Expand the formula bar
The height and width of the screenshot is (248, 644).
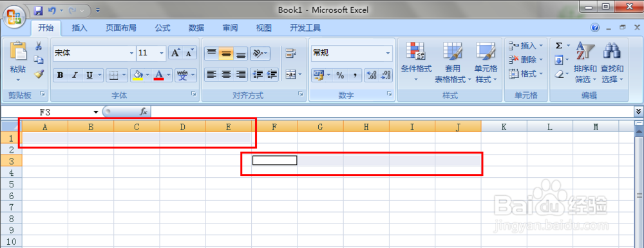click(x=639, y=111)
